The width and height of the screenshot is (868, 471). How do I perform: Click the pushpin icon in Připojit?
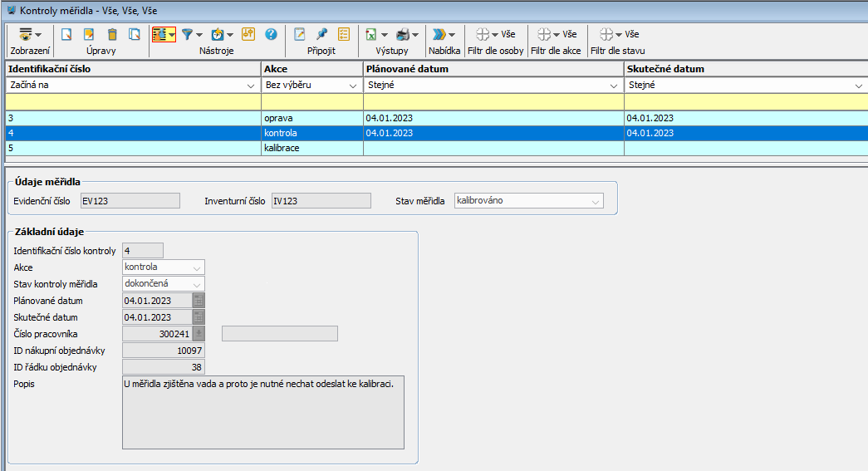(x=321, y=35)
